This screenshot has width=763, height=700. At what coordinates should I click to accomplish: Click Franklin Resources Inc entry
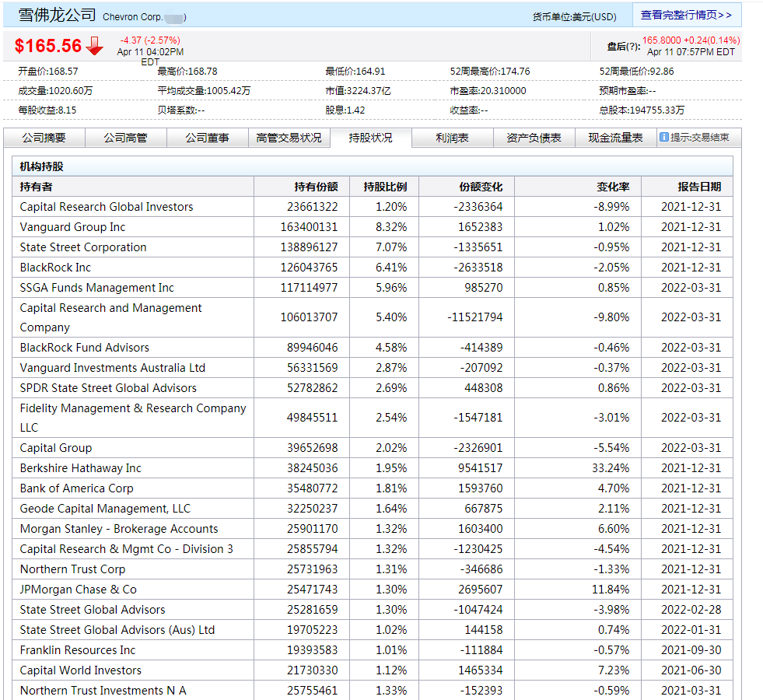click(78, 650)
